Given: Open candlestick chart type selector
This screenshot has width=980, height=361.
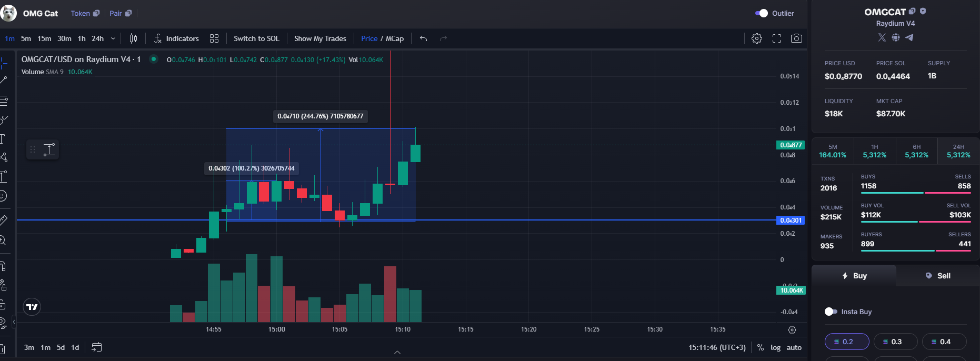Looking at the screenshot, I should click(x=134, y=38).
